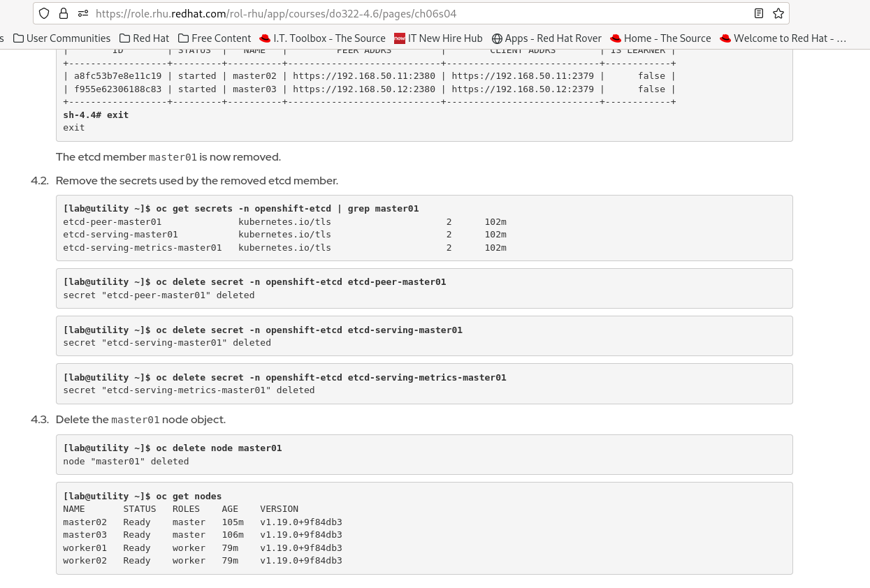Click 'oc delete secret etcd-peer-master01' command
This screenshot has height=588, width=870.
(254, 282)
